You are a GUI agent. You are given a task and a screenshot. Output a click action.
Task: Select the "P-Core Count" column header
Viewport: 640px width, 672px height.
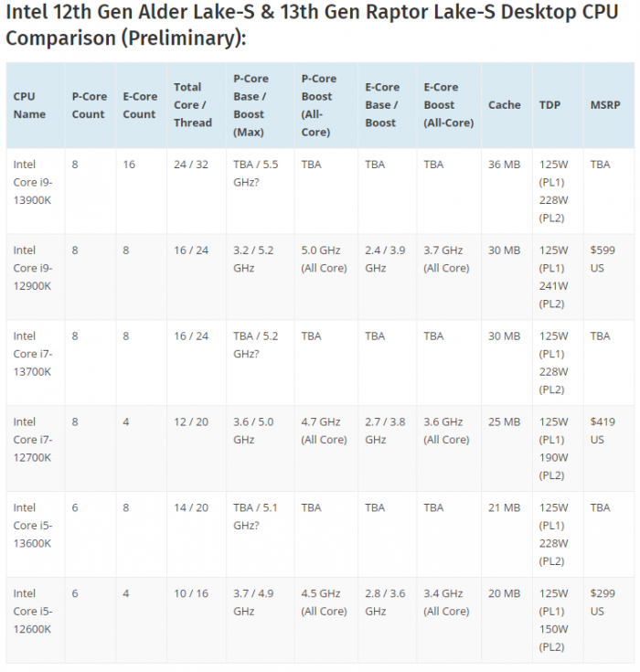coord(90,105)
